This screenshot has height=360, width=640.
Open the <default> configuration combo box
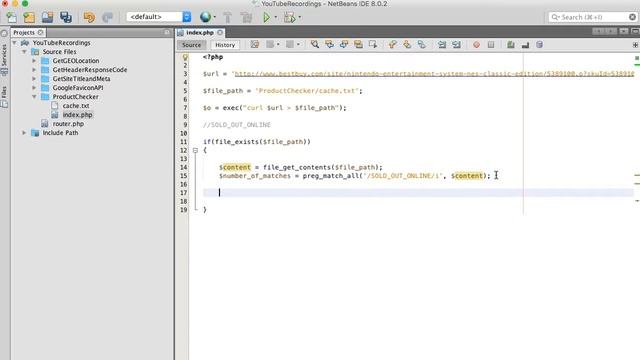click(159, 17)
